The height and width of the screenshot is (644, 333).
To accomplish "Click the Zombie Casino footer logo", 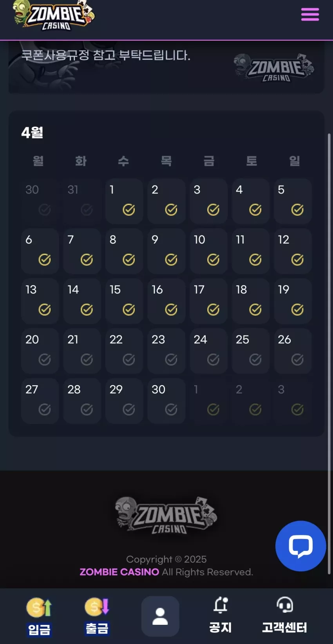I will pyautogui.click(x=166, y=516).
